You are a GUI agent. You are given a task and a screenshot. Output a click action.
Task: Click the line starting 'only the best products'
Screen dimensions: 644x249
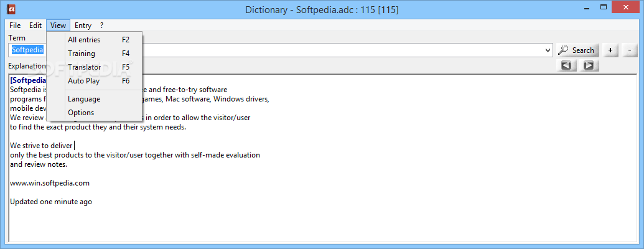tap(135, 156)
